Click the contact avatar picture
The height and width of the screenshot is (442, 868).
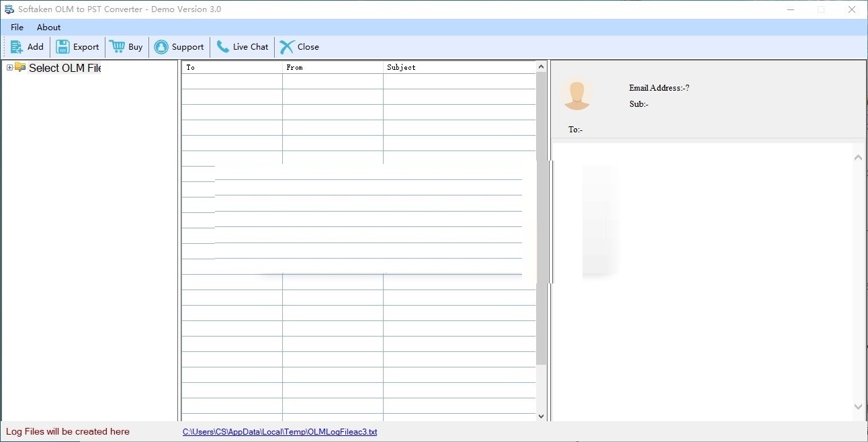coord(576,93)
